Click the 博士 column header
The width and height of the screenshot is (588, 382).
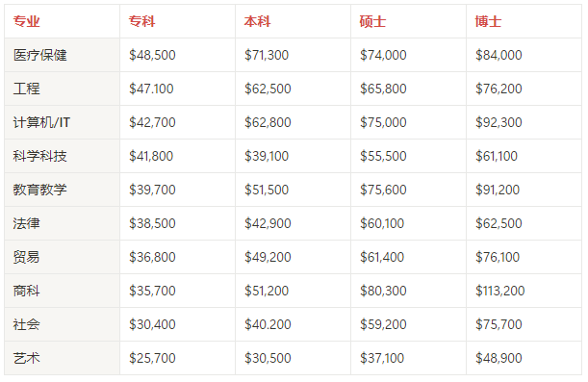coord(488,21)
